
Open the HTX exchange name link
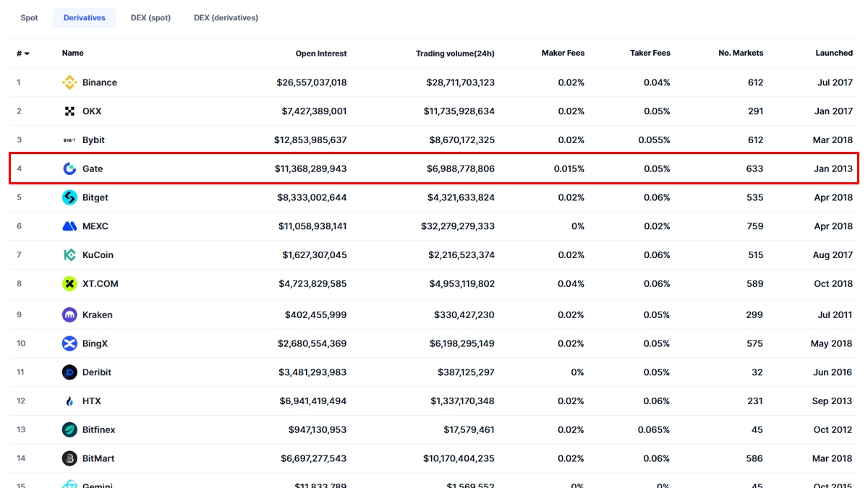[x=91, y=401]
